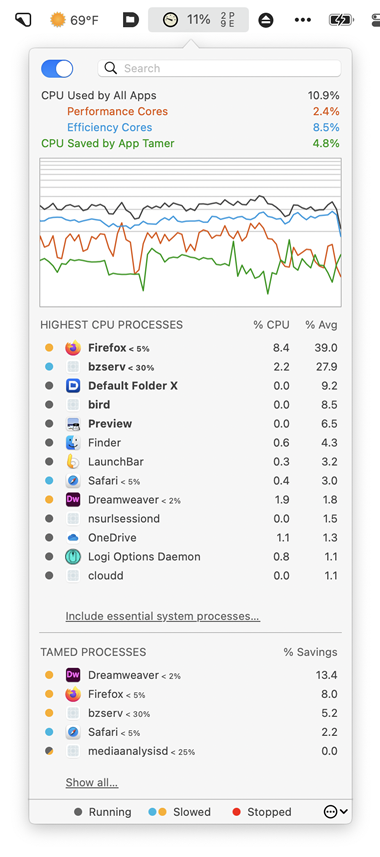This screenshot has width=380, height=857.
Task: Click the OneDrive cloud icon
Action: tap(73, 538)
